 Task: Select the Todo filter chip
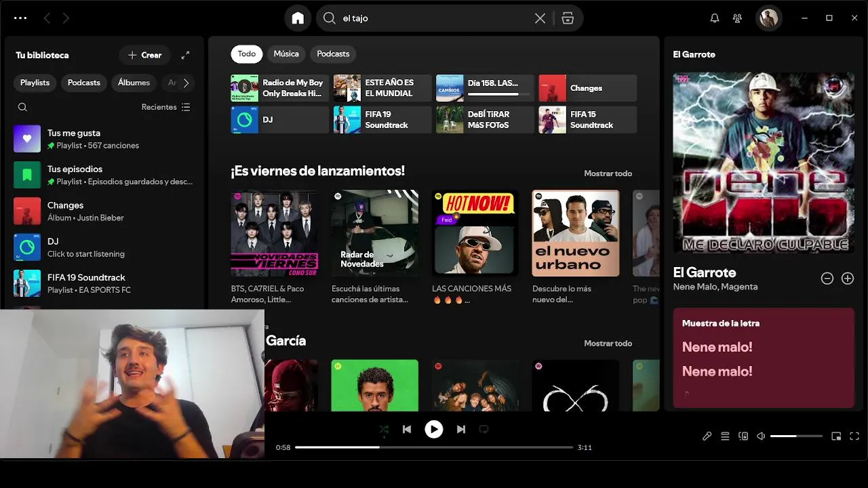pos(247,54)
